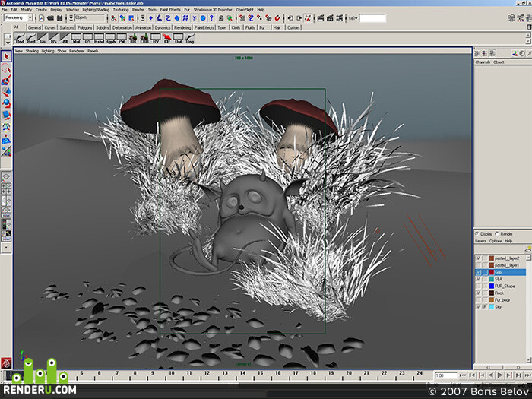The height and width of the screenshot is (399, 532).
Task: Open the Options menu in layer editor
Action: coord(496,241)
